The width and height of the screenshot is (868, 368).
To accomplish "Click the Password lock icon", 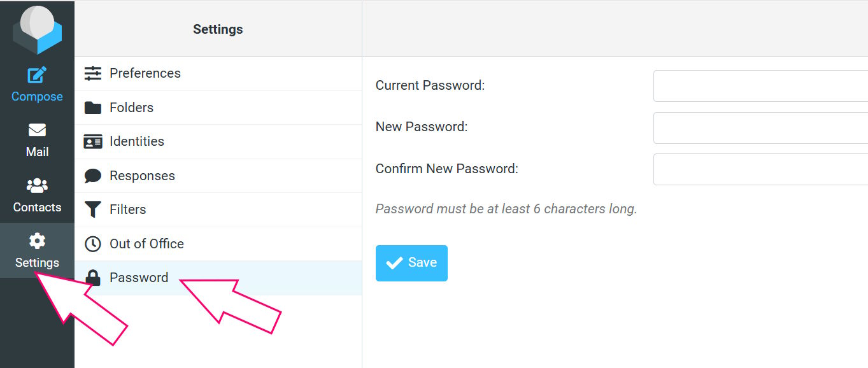I will [x=93, y=278].
